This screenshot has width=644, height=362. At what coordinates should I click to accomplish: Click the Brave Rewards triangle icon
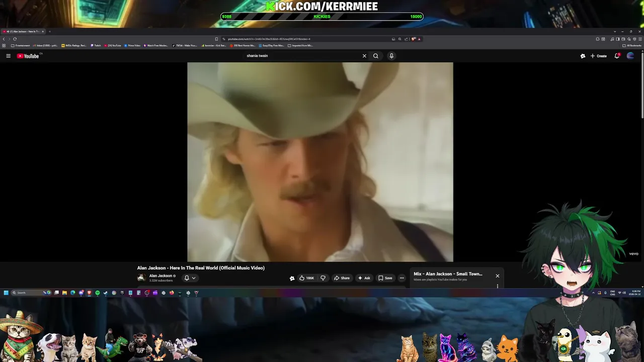(x=419, y=39)
